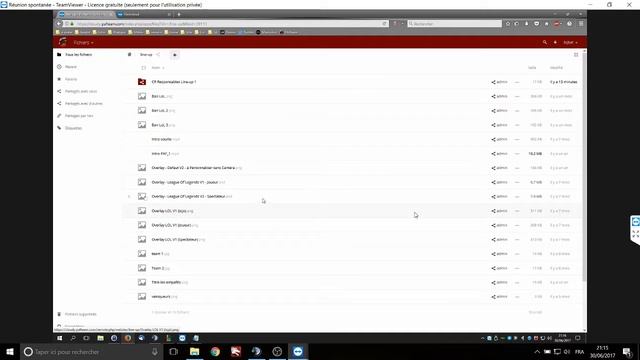Open more actions on Ban LoL 2 row
640x360 pixels.
coord(517,111)
